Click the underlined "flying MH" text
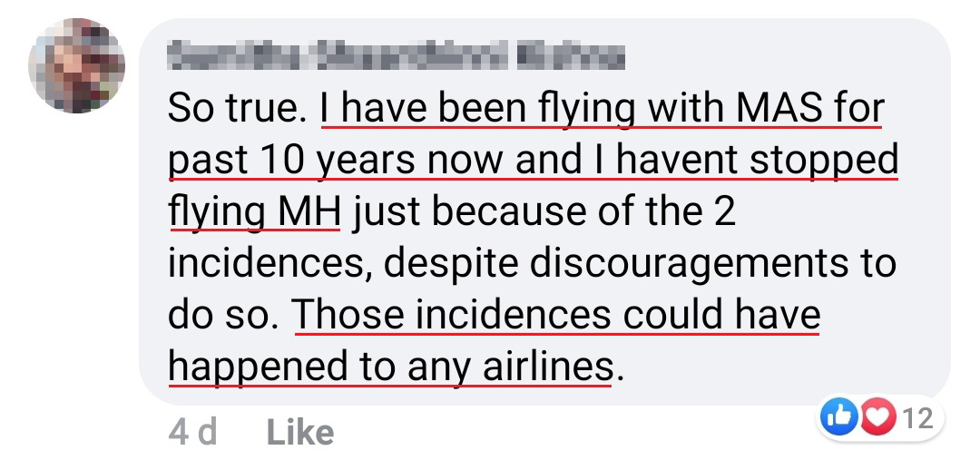980x460 pixels. pyautogui.click(x=254, y=212)
